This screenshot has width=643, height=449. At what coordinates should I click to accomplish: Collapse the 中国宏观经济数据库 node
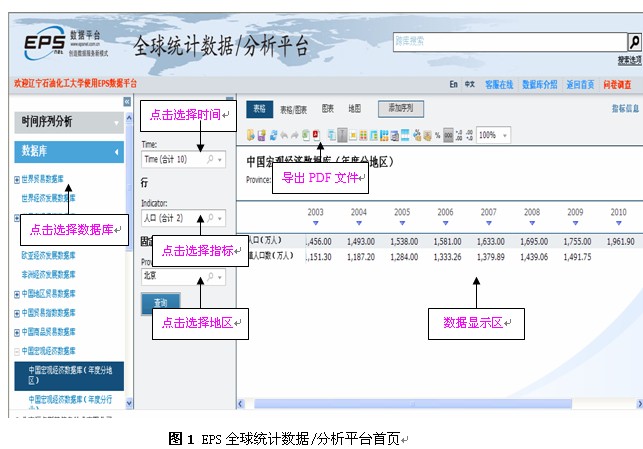pyautogui.click(x=17, y=351)
